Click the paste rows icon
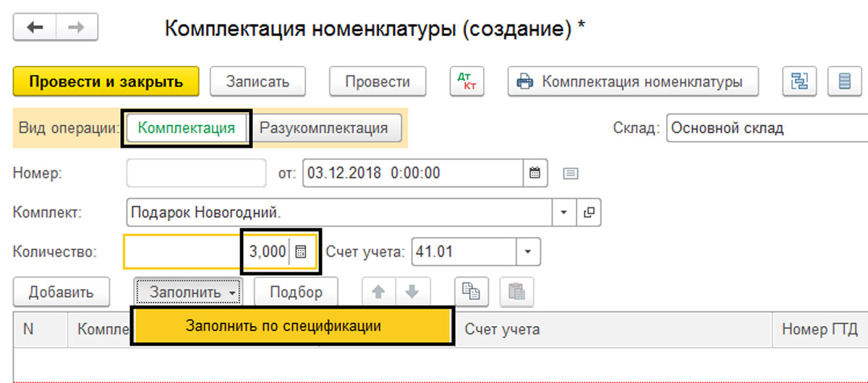Viewport: 868px width, 383px height. tap(516, 292)
